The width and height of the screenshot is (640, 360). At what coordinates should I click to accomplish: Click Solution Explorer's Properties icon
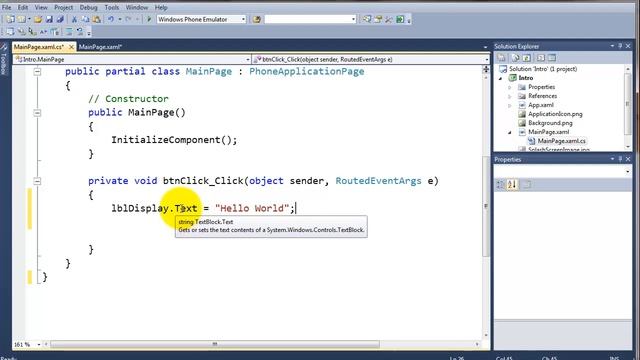[501, 58]
